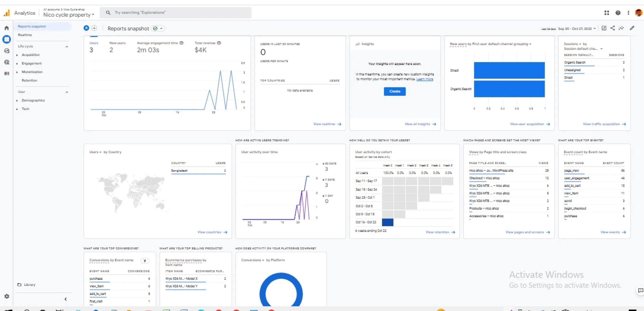Screen dimensions: 644x311
Task: Click the blue Create button in Insights
Action: point(395,91)
